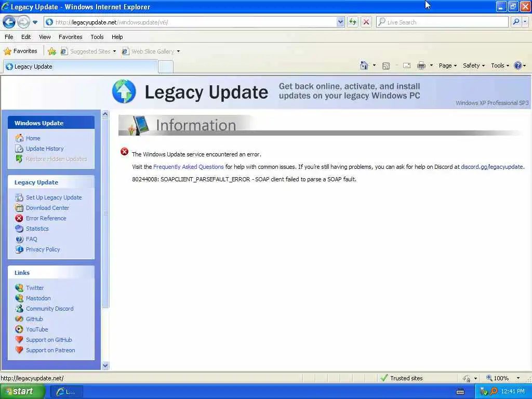Open Error Reference link

(46, 218)
